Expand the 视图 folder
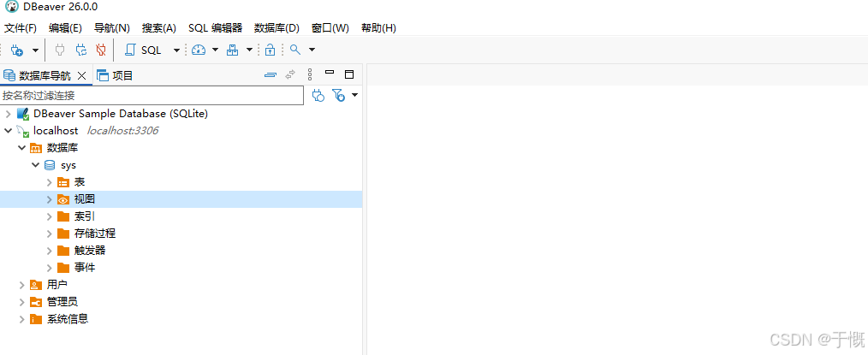The width and height of the screenshot is (868, 355). tap(50, 199)
